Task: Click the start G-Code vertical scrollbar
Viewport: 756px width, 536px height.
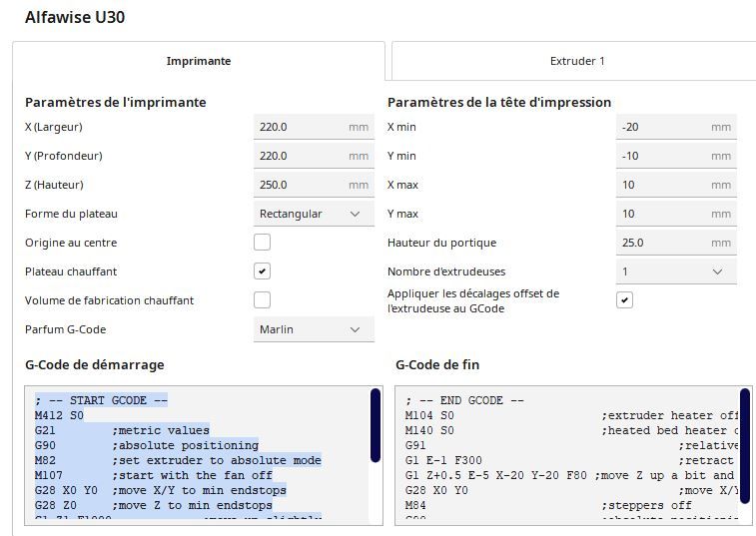Action: click(375, 425)
